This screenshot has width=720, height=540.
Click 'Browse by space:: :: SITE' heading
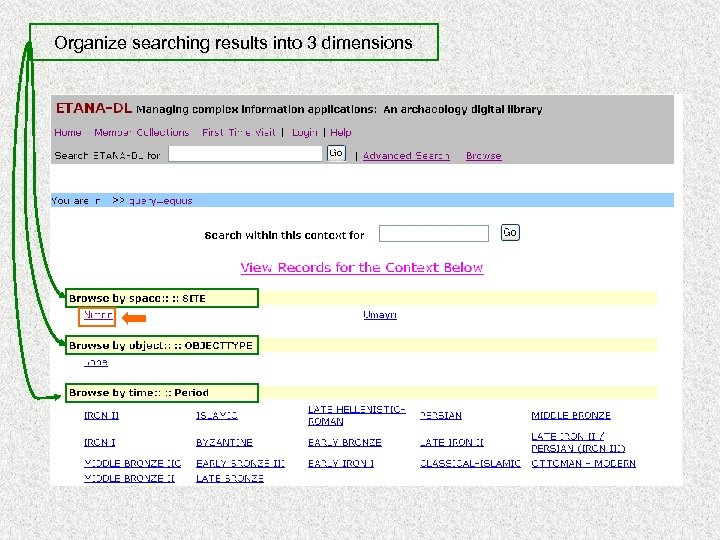[137, 298]
